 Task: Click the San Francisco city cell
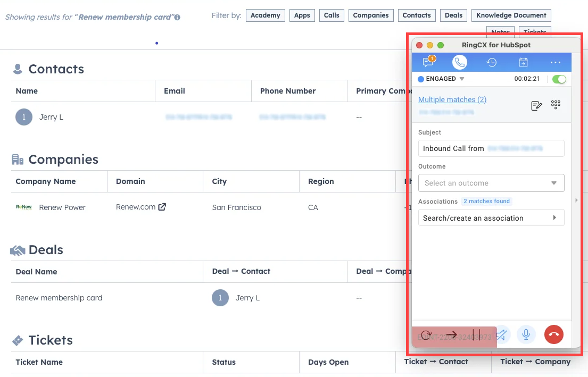click(237, 207)
